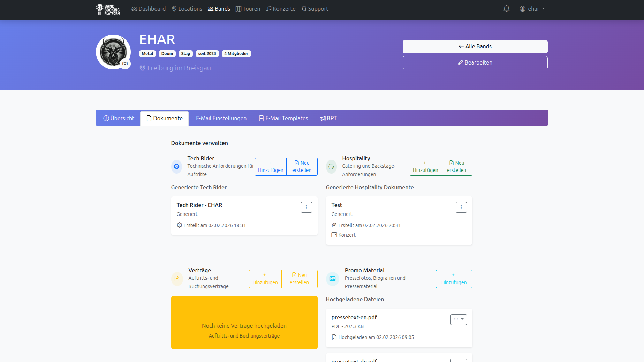Screen dimensions: 644x362
Task: Click the Promo Material image icon
Action: tap(332, 279)
